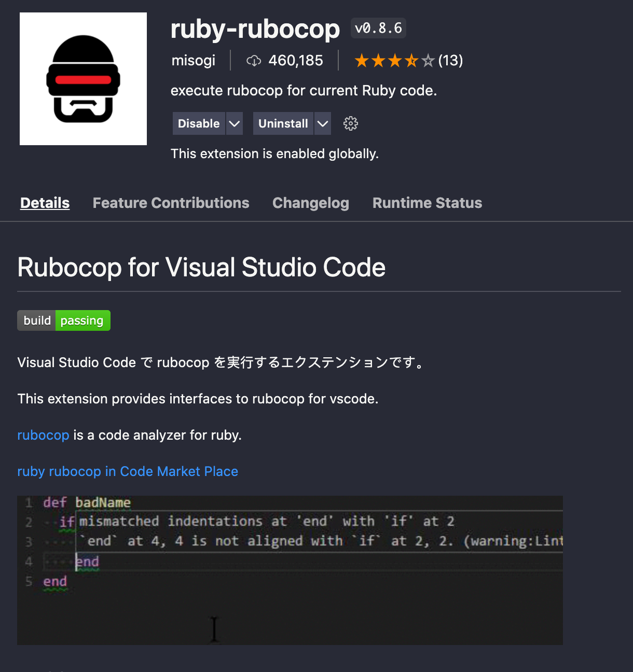Open additional disable options arrow
Screen dimensions: 633x672
click(x=235, y=123)
